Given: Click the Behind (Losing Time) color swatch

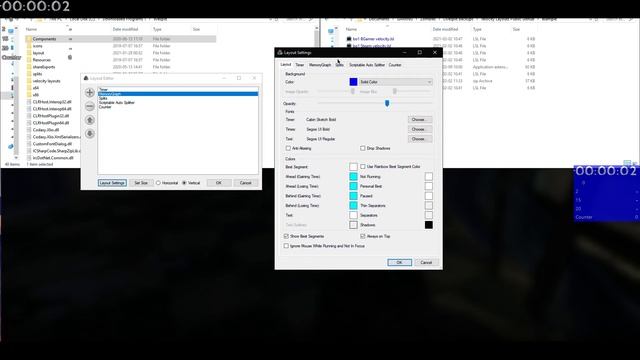Looking at the screenshot, I should 353,206.
